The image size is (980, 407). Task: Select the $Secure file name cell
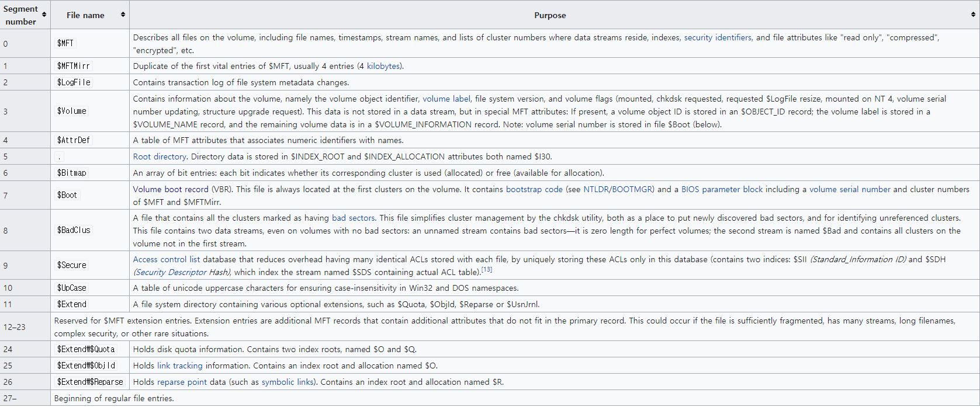[89, 265]
